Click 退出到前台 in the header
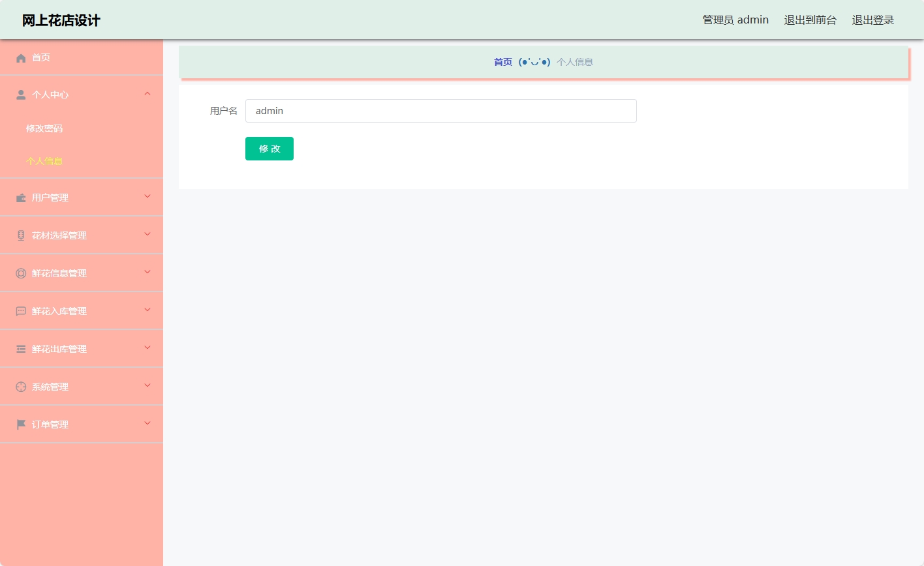The height and width of the screenshot is (566, 924). pyautogui.click(x=810, y=20)
